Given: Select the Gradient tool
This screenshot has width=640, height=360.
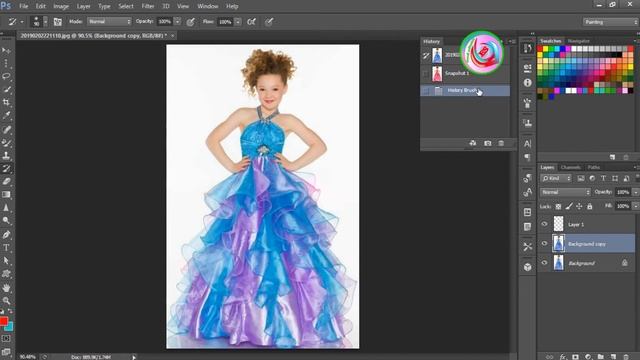Looking at the screenshot, I should pos(6,195).
